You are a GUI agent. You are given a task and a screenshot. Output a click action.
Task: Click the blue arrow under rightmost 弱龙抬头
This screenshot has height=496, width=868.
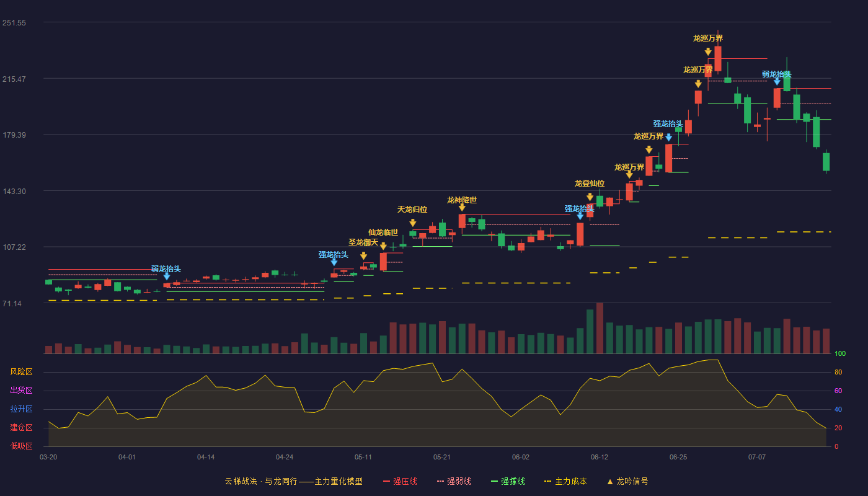tap(777, 81)
